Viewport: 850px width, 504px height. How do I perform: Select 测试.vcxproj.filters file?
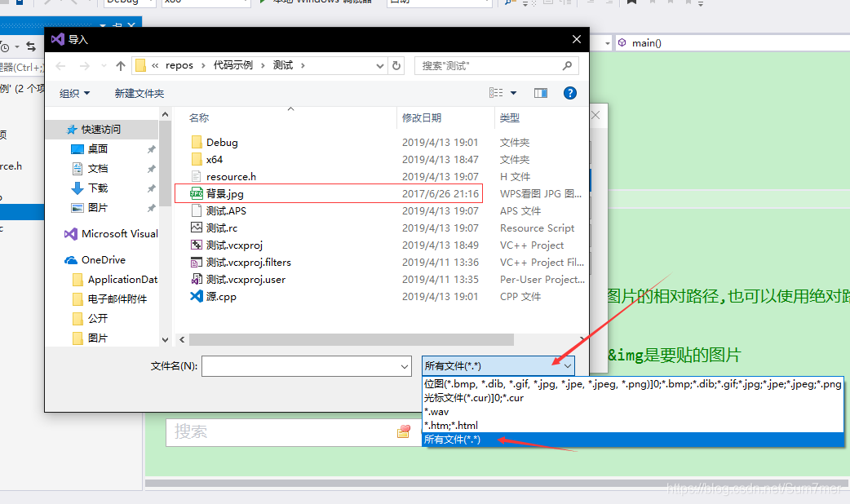click(248, 263)
